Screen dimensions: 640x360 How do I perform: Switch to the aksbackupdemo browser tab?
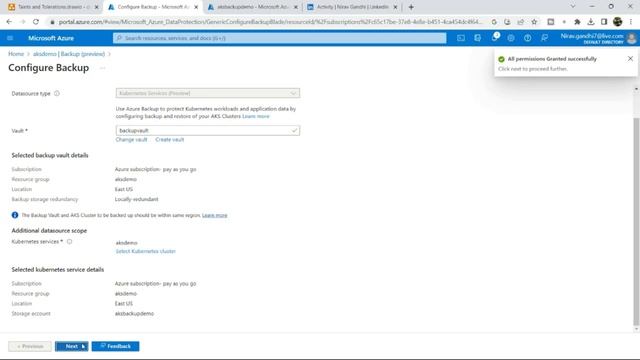coord(253,7)
